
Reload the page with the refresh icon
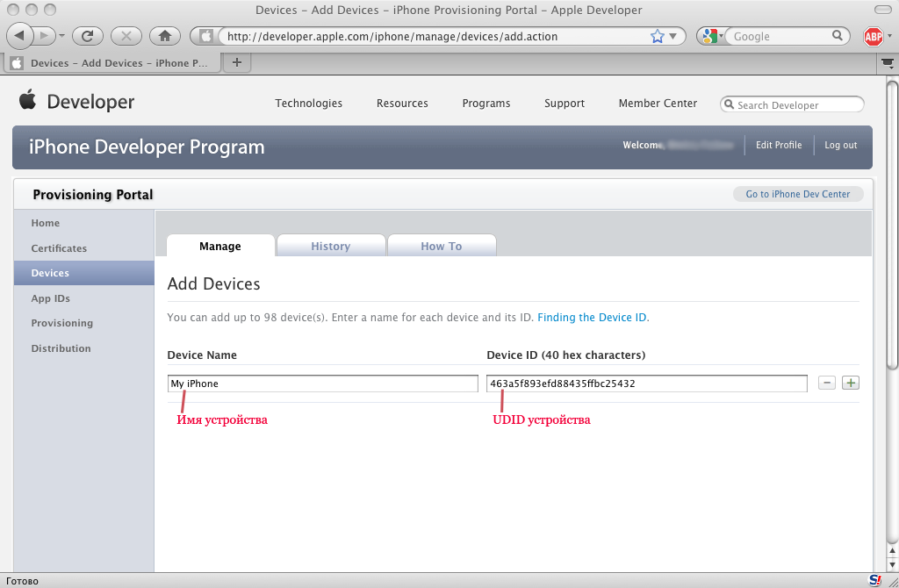[x=88, y=36]
